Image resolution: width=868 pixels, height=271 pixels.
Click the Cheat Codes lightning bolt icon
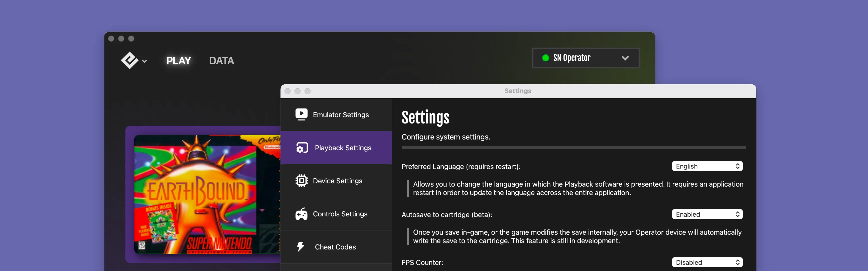point(302,246)
